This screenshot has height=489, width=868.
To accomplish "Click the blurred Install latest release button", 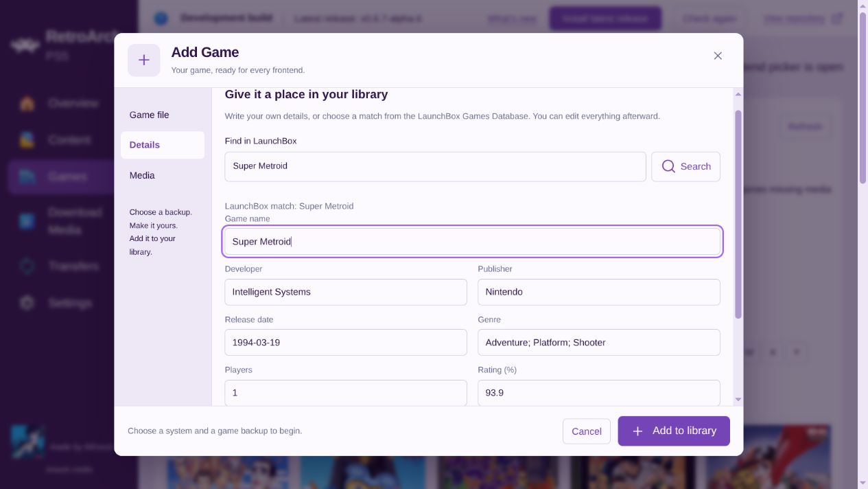I will pos(605,19).
